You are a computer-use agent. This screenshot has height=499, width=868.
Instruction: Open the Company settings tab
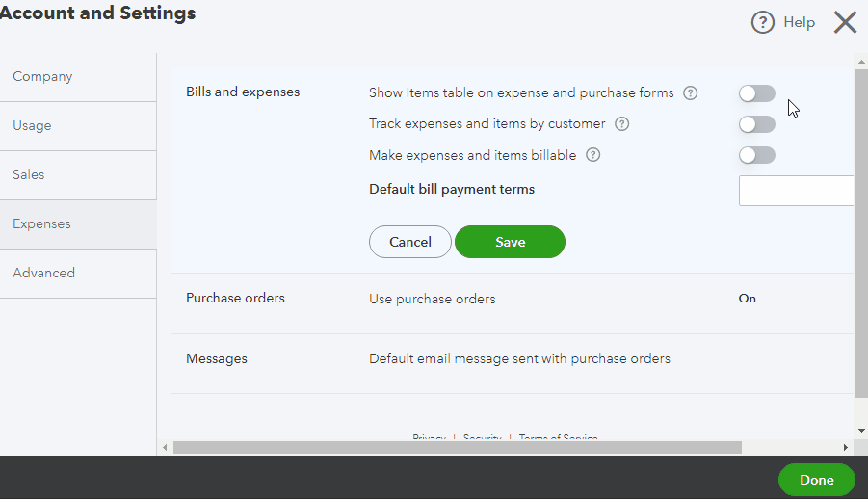(42, 77)
